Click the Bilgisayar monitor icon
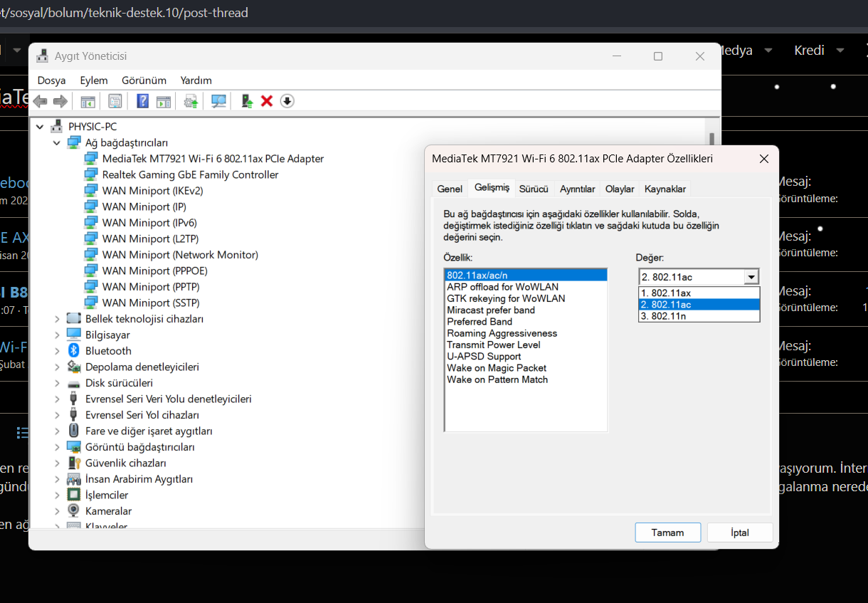 73,335
